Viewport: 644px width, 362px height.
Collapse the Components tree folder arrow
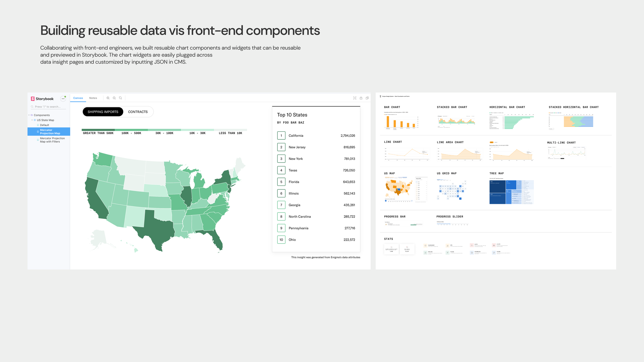coord(29,115)
